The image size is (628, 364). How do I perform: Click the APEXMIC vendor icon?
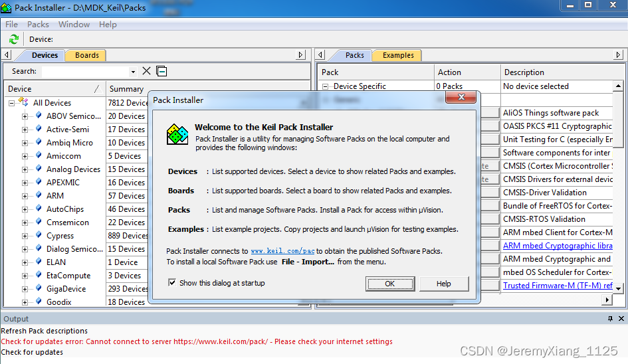(x=39, y=182)
